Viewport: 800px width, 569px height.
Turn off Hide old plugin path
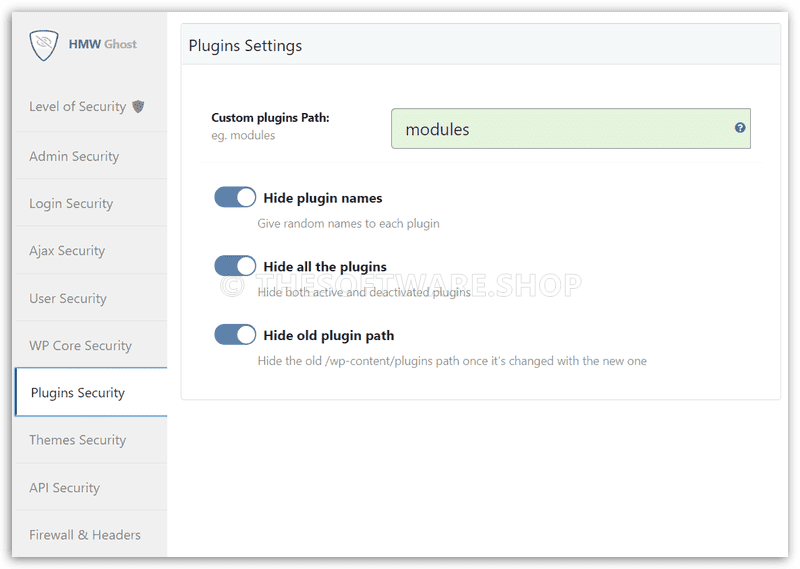pos(235,335)
